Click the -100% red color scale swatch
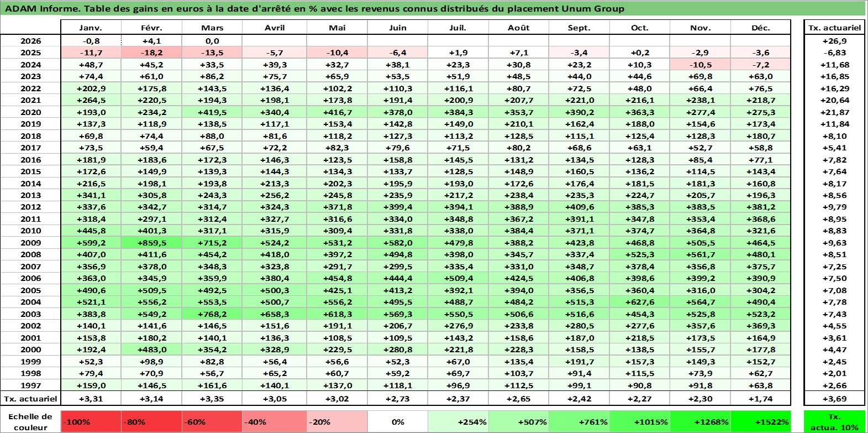868x433 pixels. tap(91, 421)
